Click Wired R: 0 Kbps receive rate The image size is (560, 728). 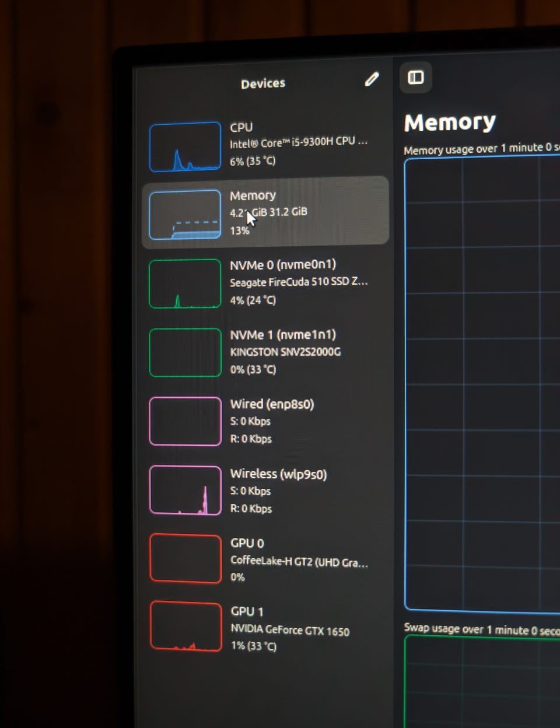[251, 439]
